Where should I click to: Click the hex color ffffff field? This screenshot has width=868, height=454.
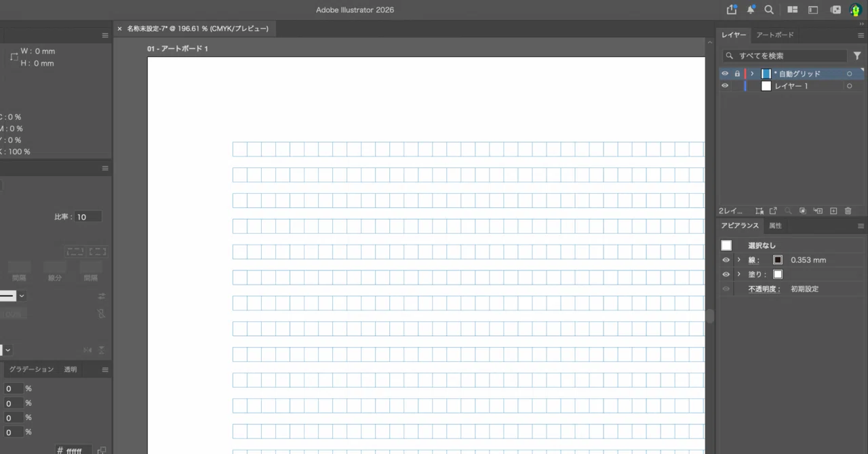click(73, 451)
